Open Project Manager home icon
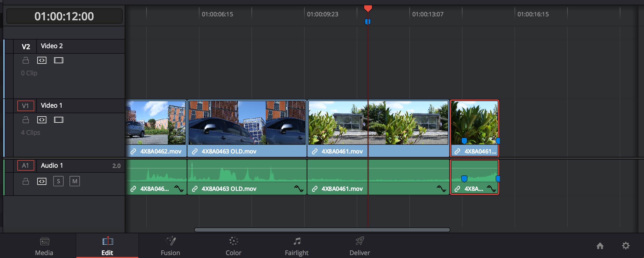The width and height of the screenshot is (644, 258). pyautogui.click(x=600, y=246)
